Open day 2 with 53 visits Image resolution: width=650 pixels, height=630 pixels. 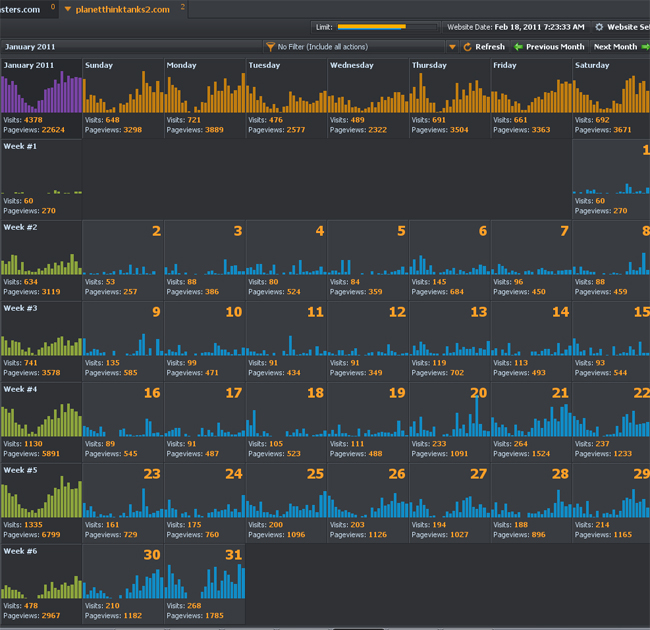[123, 260]
